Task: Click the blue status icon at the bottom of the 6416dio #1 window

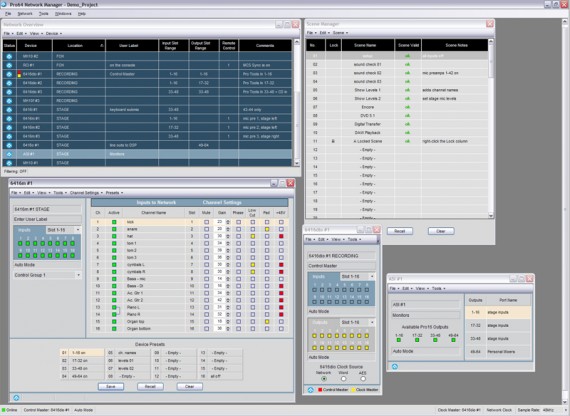Action: 310,390
